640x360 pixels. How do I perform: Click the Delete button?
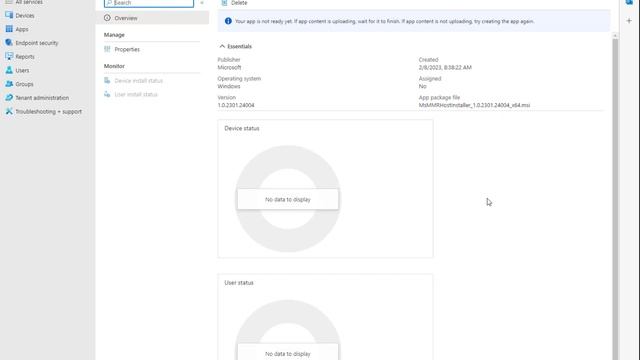coord(234,3)
